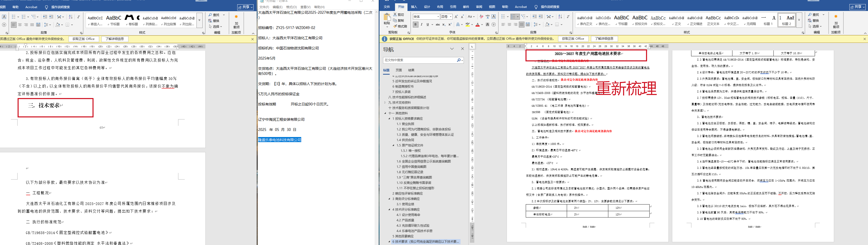Click the text effects outlined A icon

[x=458, y=24]
